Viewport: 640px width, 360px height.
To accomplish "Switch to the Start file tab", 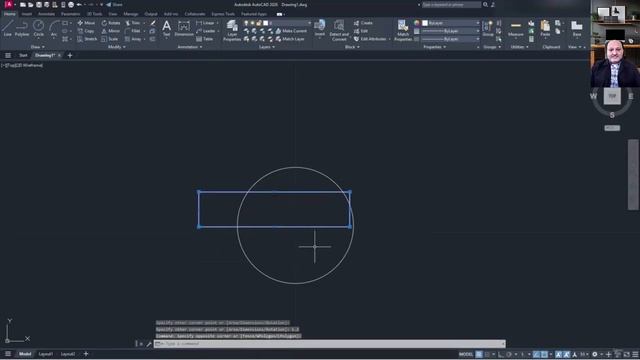I will (23, 56).
